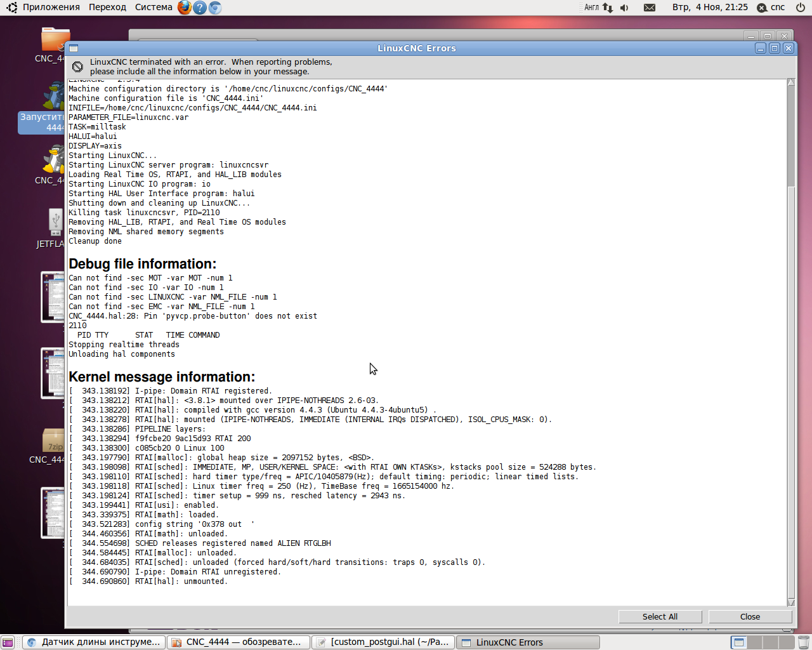The image size is (812, 650).
Task: Launch Chromium browser from top panel
Action: click(215, 8)
